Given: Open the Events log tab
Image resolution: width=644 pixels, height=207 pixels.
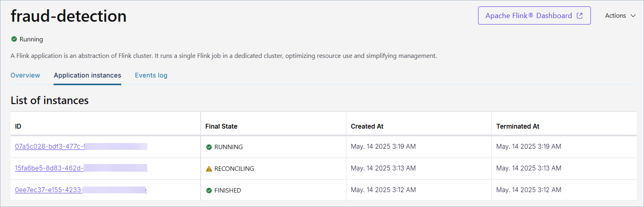Looking at the screenshot, I should [151, 75].
